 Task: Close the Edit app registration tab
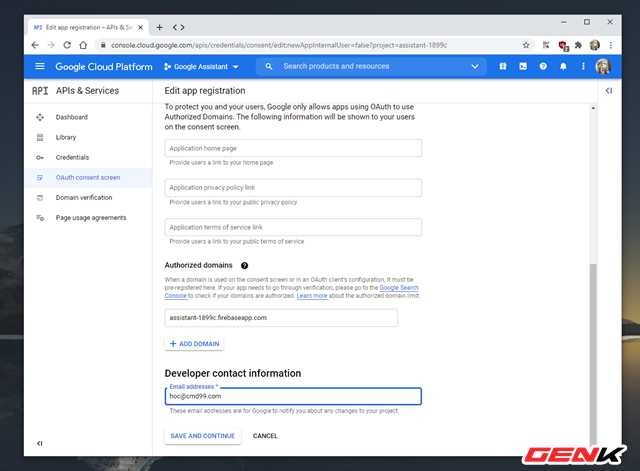(x=140, y=27)
